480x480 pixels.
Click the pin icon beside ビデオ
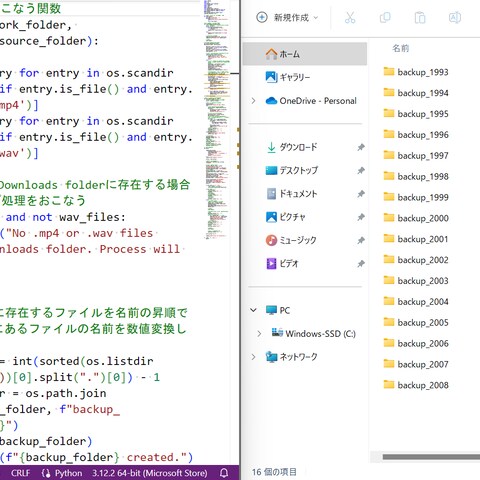pos(361,263)
